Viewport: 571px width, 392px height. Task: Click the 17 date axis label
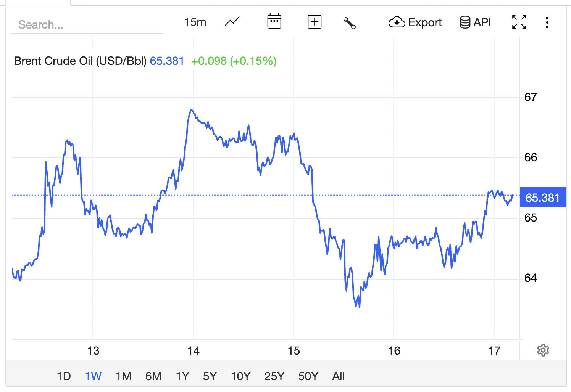pyautogui.click(x=494, y=351)
